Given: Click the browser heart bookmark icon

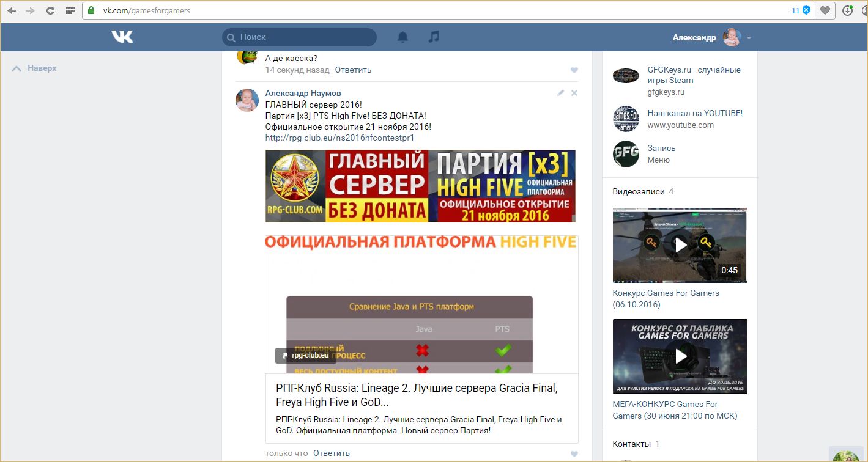Looking at the screenshot, I should click(x=825, y=10).
